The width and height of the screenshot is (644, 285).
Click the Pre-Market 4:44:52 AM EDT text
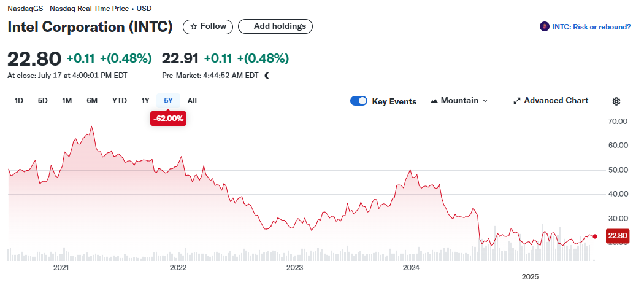[x=210, y=76]
